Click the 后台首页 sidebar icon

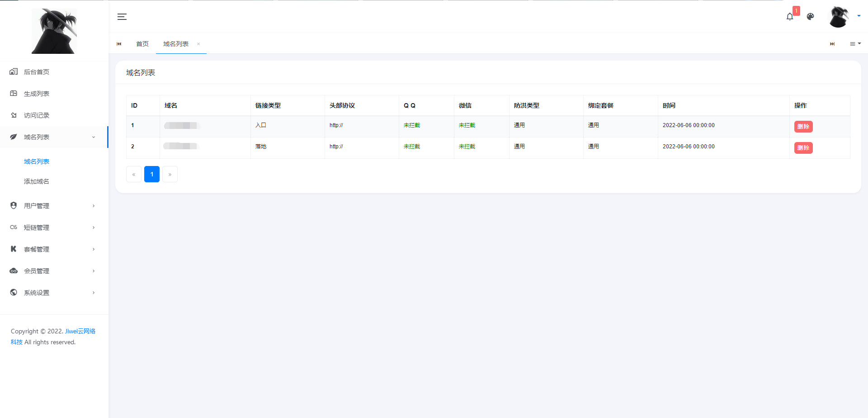[x=14, y=71]
